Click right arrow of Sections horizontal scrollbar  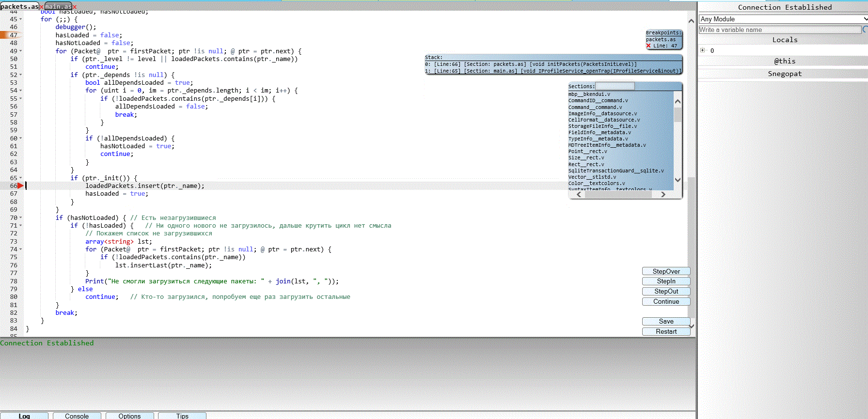coord(663,194)
